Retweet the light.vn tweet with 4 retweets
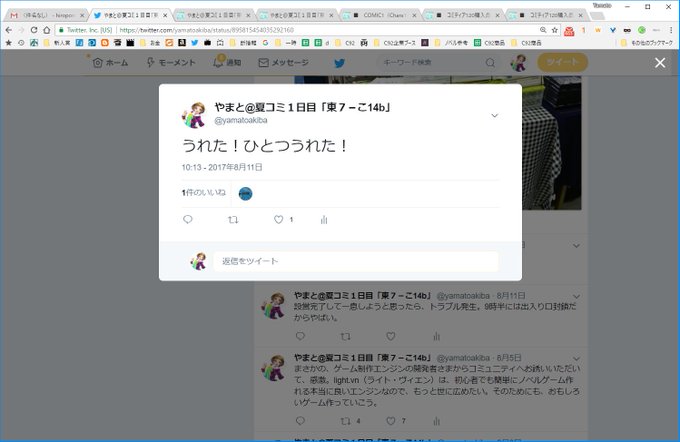Screen dimensions: 680x442 pyautogui.click(x=346, y=421)
